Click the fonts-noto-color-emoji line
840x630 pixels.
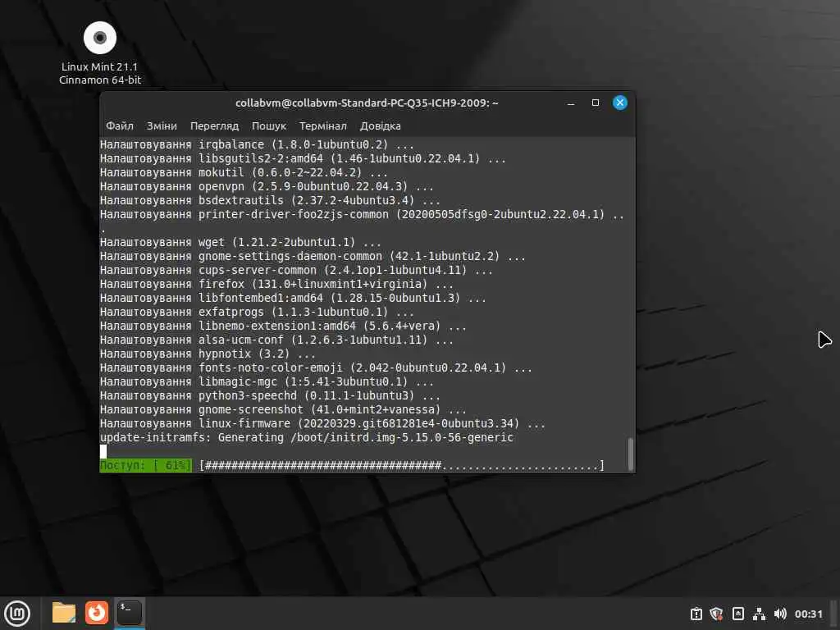(x=316, y=368)
